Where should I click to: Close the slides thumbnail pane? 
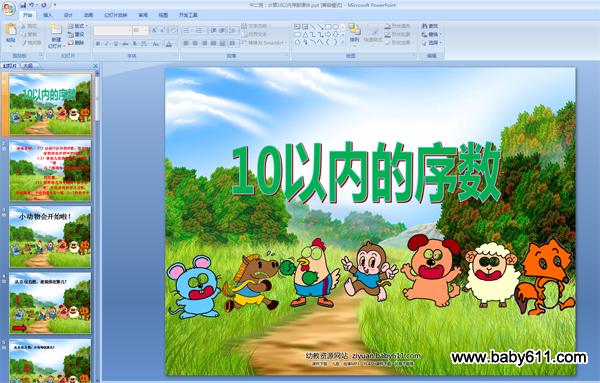(96, 66)
